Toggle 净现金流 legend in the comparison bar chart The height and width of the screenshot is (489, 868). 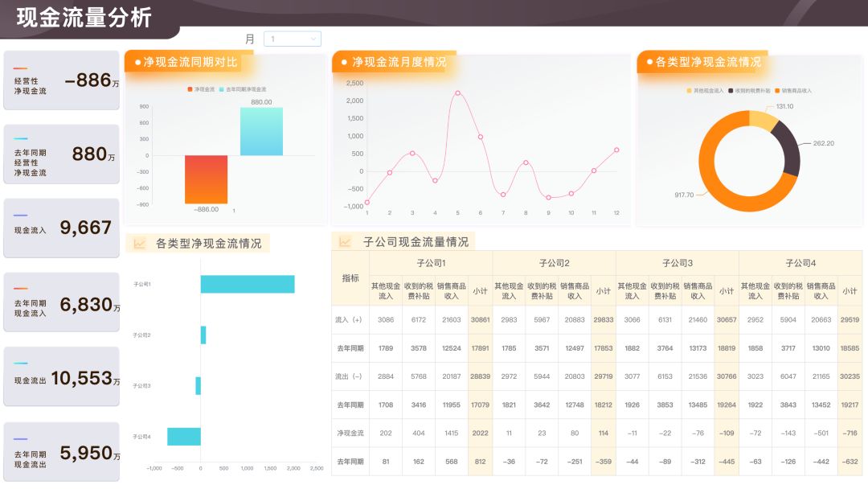pos(201,89)
